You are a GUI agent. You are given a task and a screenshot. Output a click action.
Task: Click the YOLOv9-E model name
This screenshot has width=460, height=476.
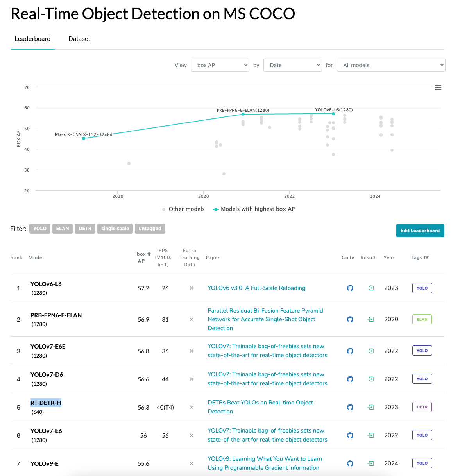point(45,464)
